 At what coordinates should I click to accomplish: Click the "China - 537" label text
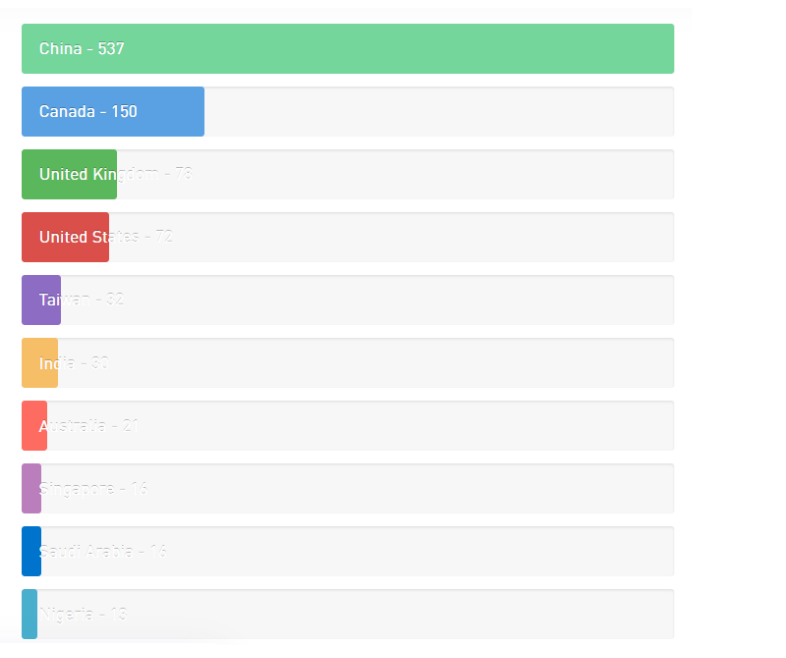[82, 49]
